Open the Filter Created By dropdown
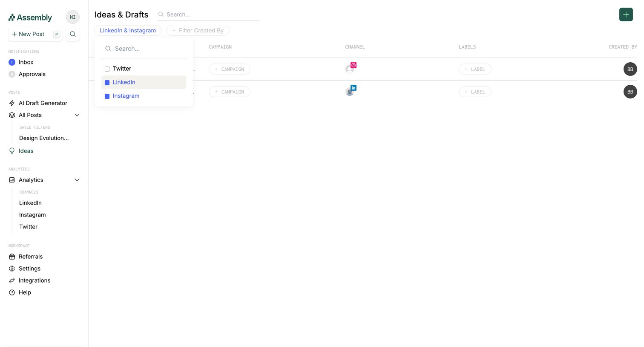 coord(198,31)
